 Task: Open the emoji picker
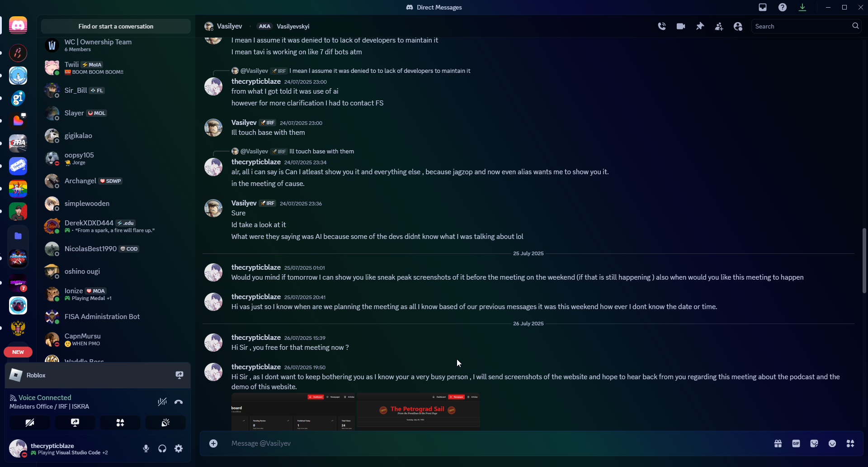click(832, 443)
